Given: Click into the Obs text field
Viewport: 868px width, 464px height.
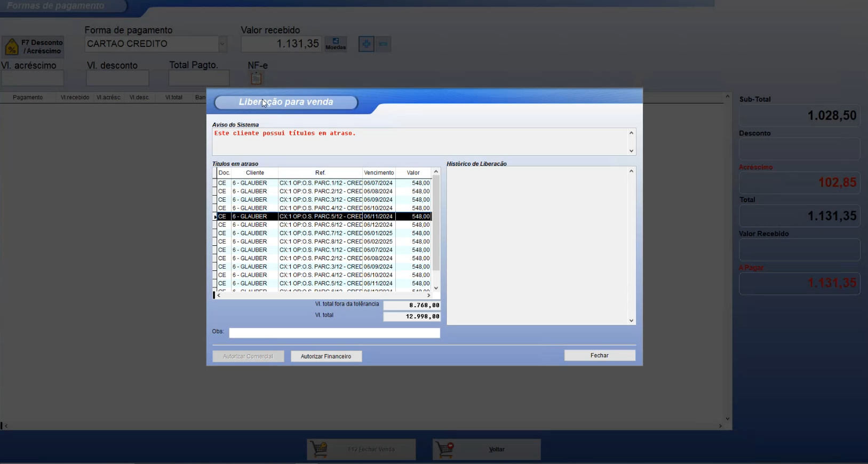Looking at the screenshot, I should click(334, 333).
